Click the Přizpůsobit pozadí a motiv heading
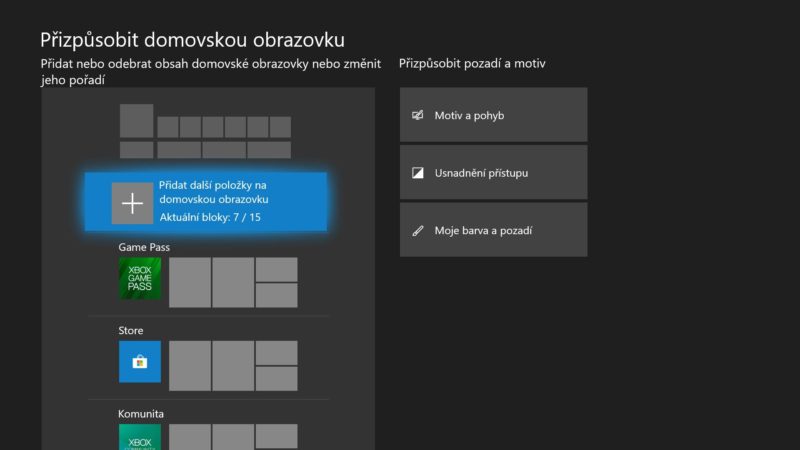 [472, 64]
